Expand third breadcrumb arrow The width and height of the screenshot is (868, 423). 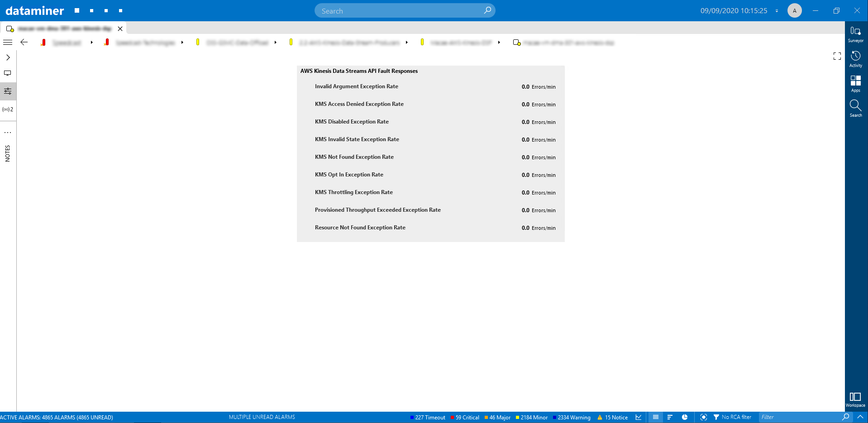click(x=276, y=43)
